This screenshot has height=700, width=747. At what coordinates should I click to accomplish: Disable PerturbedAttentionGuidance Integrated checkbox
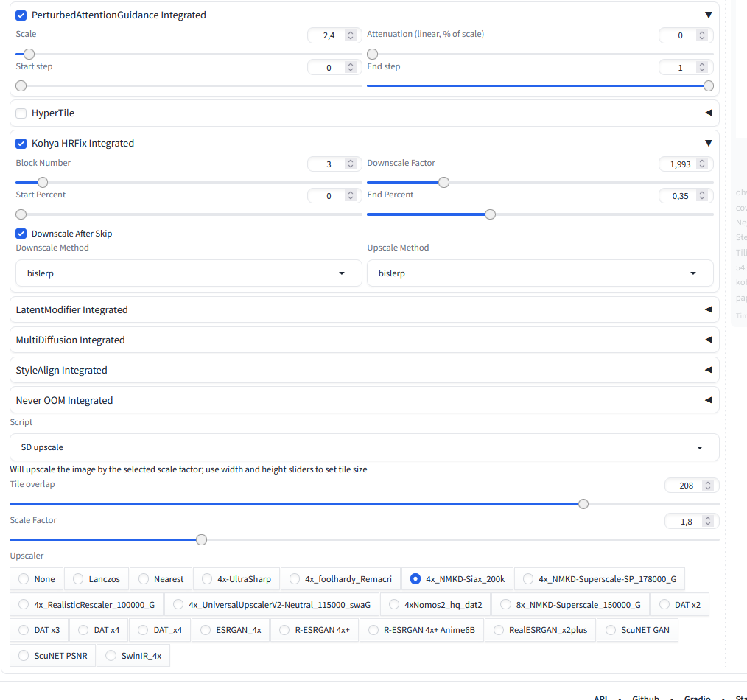tap(21, 15)
